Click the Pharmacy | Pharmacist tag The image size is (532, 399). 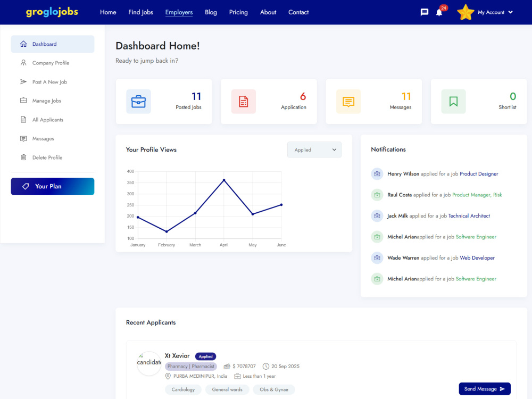(x=190, y=367)
